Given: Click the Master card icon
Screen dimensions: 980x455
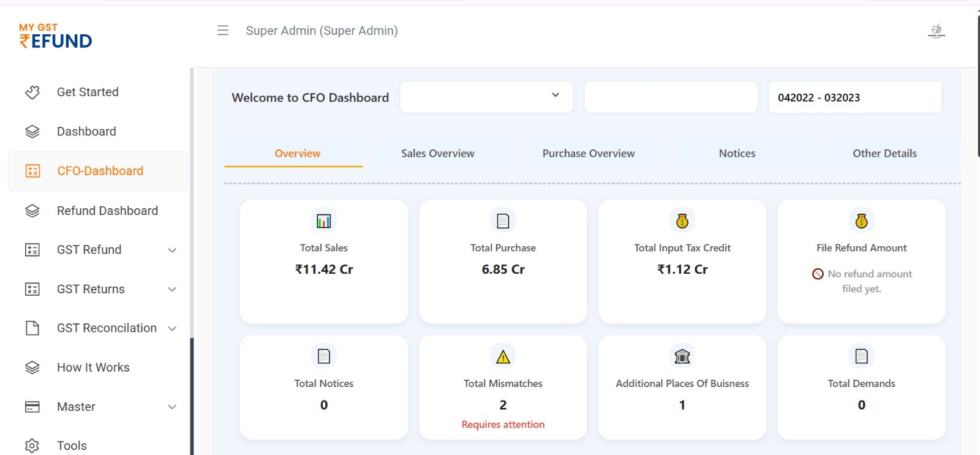Looking at the screenshot, I should [x=32, y=407].
